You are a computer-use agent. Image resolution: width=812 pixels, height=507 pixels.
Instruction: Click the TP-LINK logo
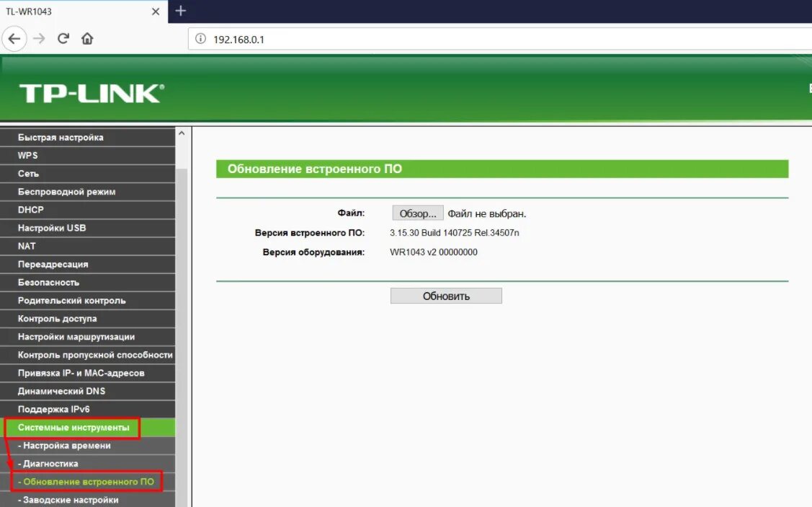pos(92,93)
